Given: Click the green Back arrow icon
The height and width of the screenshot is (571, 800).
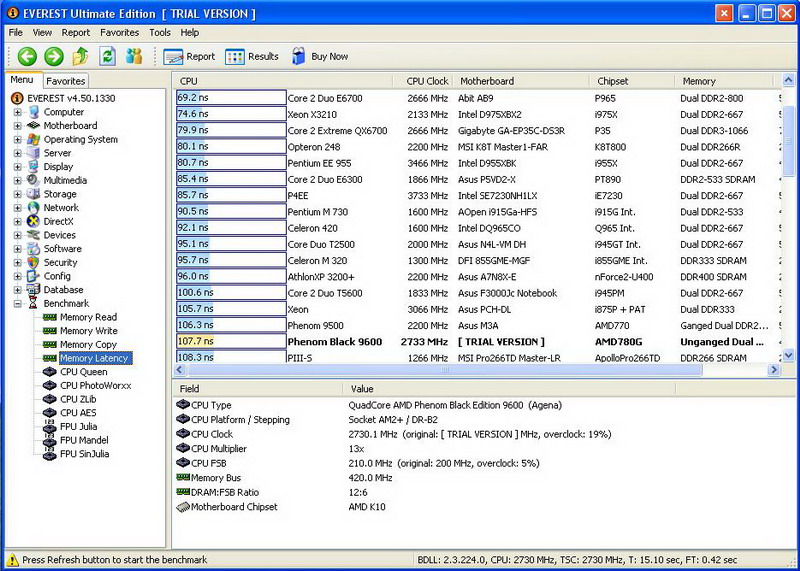Looking at the screenshot, I should pos(27,56).
